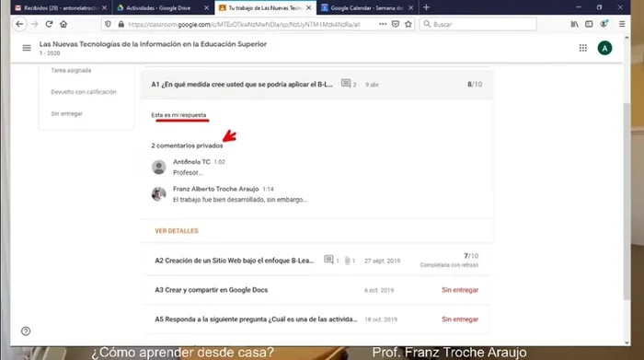Image resolution: width=644 pixels, height=360 pixels.
Task: Click the date 27 sept. 2019
Action: pos(382,261)
